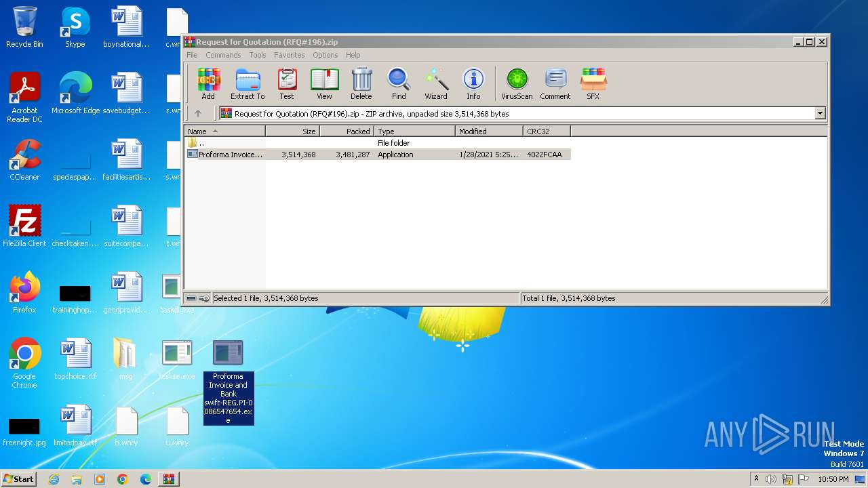
Task: Click WinRAR taskbar button
Action: pyautogui.click(x=169, y=479)
